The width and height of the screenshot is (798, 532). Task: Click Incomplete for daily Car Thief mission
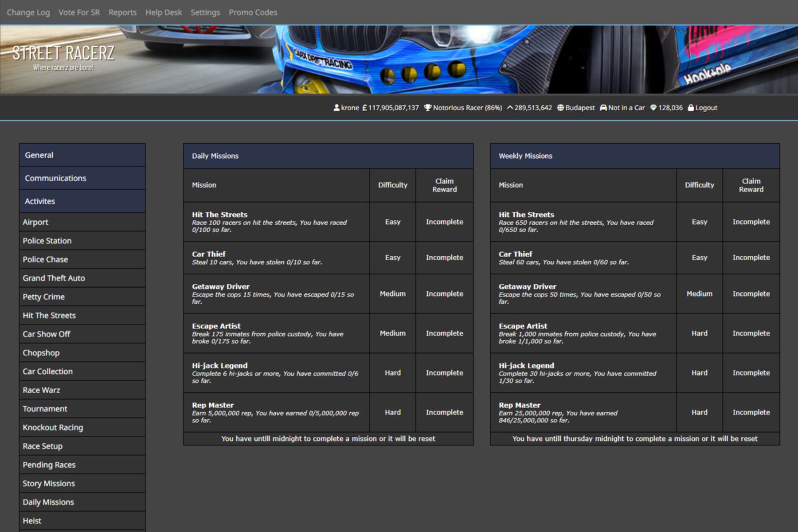pos(444,258)
